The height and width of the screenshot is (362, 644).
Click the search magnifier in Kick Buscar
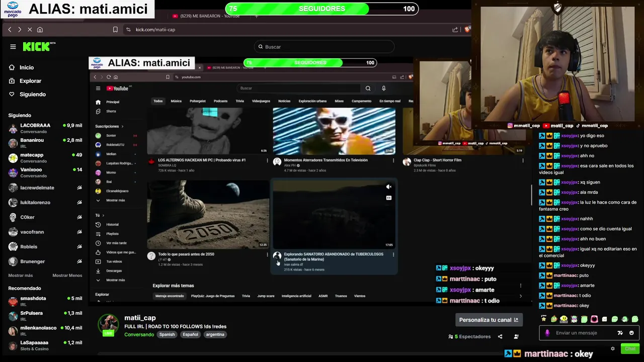point(261,47)
